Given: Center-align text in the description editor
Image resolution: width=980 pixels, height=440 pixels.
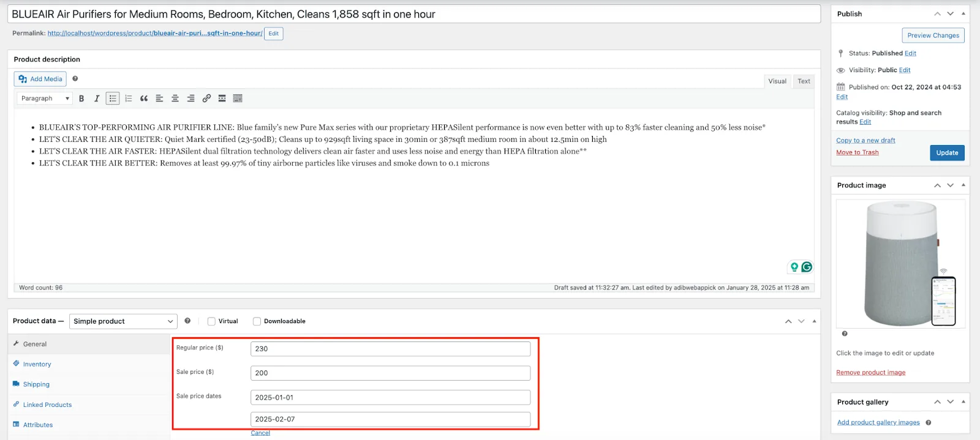Looking at the screenshot, I should 175,99.
